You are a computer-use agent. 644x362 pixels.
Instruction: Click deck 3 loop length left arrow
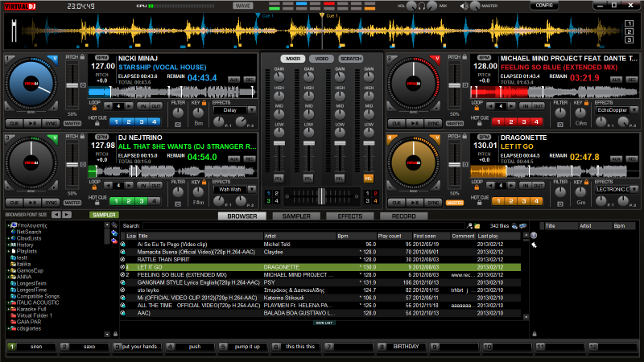[x=108, y=186]
